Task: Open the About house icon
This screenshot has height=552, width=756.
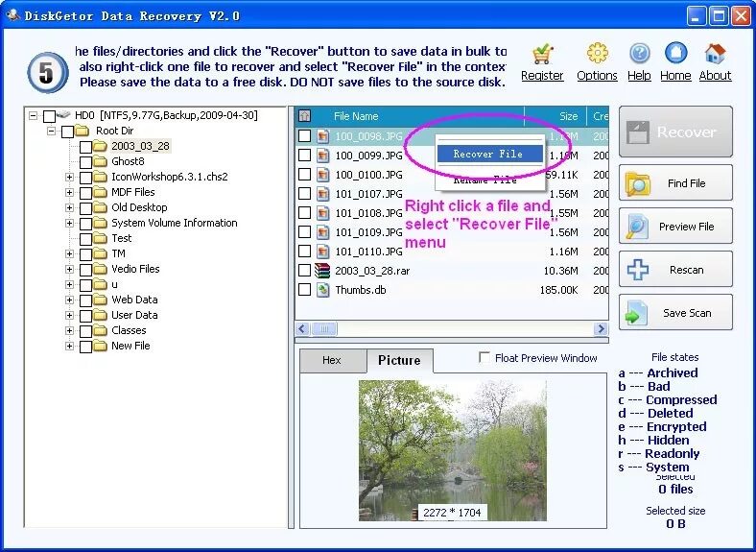Action: coord(715,54)
